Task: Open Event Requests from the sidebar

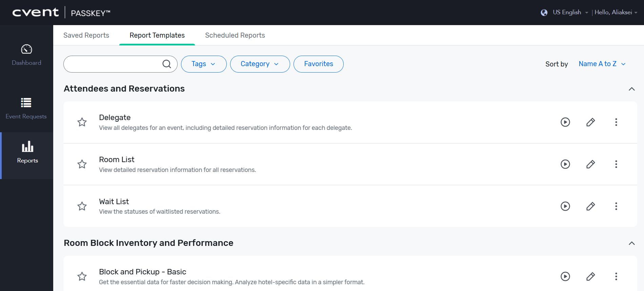Action: coord(26,109)
